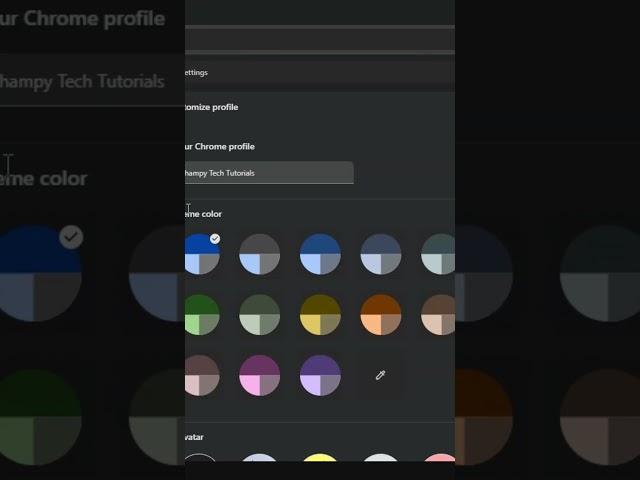Apply the slate blue-gray theme color
Viewport: 640px width, 480px height.
[x=380, y=254]
